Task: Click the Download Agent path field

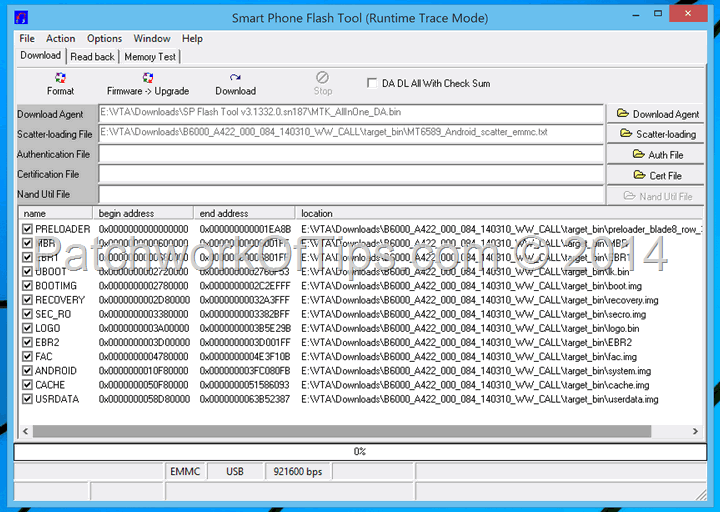Action: (351, 113)
